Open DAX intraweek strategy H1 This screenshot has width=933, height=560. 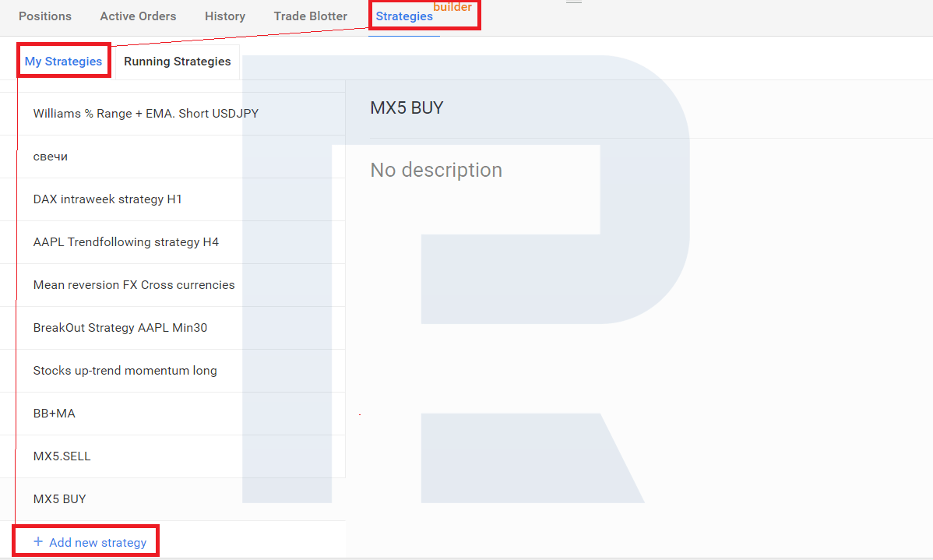click(173, 199)
